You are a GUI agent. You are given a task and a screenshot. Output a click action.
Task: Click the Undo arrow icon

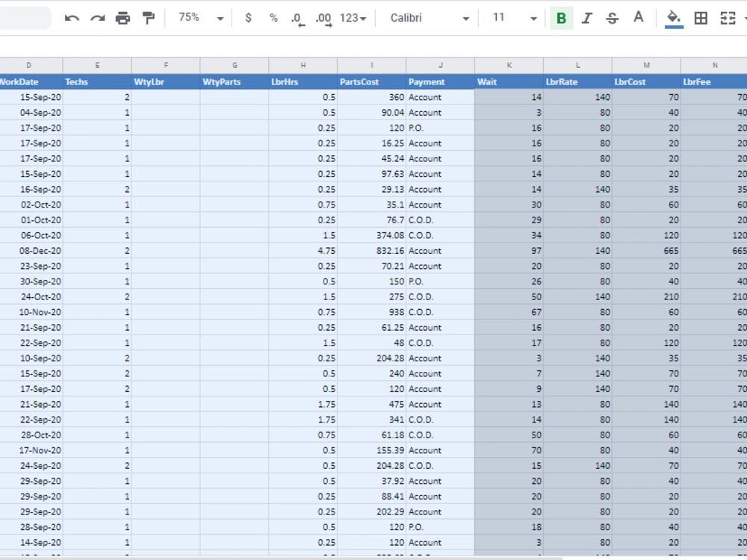coord(72,18)
